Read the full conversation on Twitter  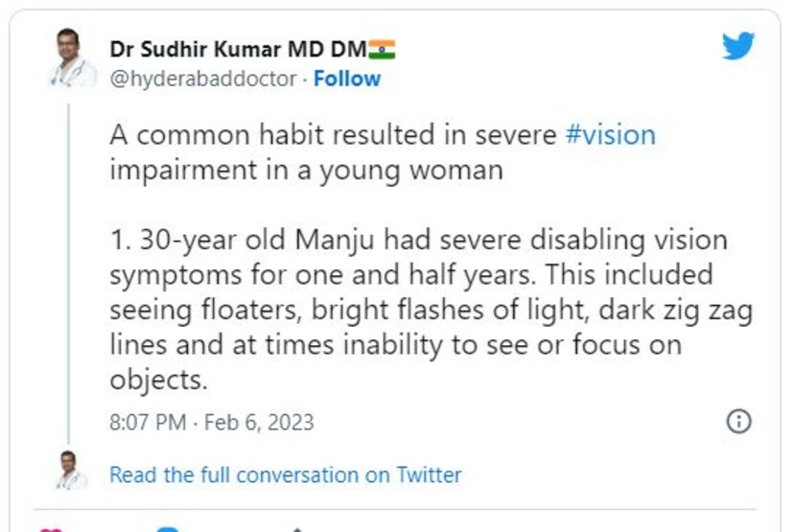click(285, 474)
